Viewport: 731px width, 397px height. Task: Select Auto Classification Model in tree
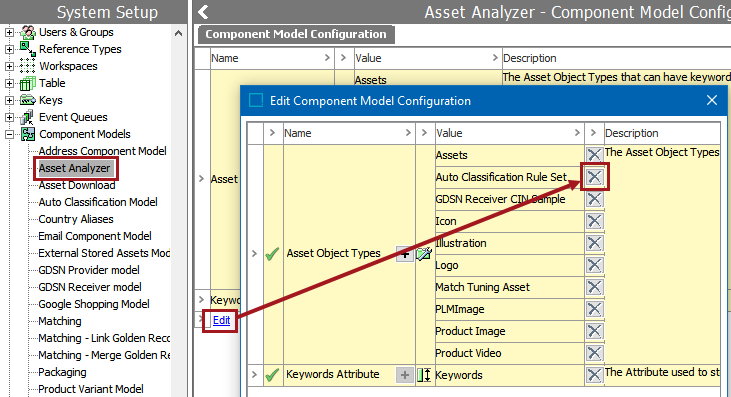click(98, 202)
